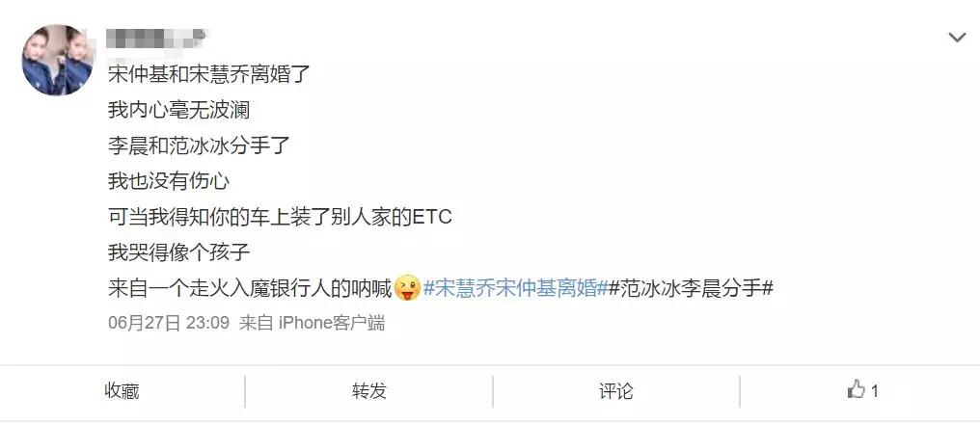Open hashtag #宋慧乔宋仲基离婚#
The image size is (980, 423).
click(516, 288)
